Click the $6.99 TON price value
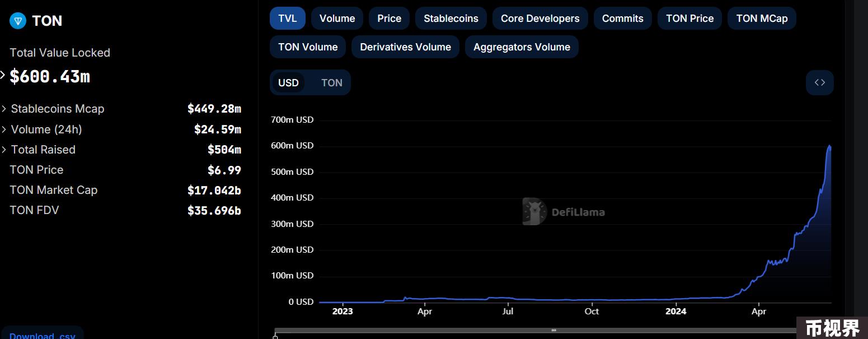 coord(224,170)
